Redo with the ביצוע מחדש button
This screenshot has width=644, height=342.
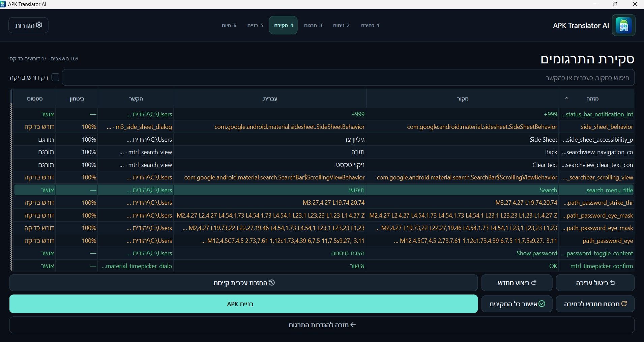tap(517, 283)
